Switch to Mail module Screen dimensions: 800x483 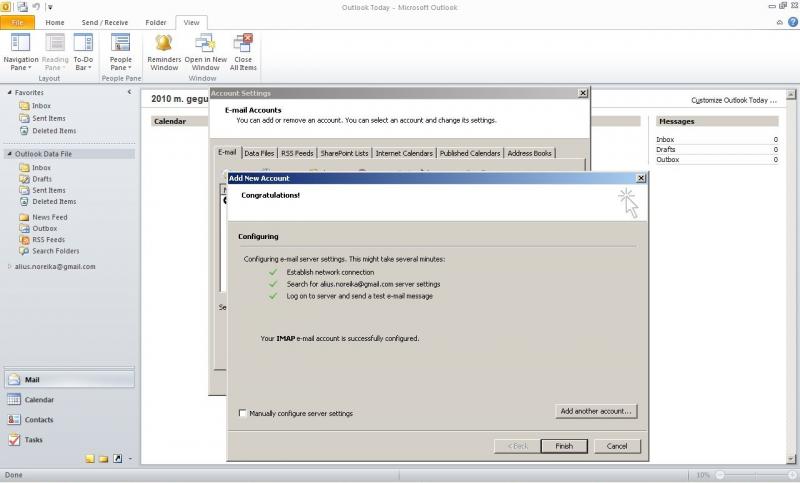click(69, 379)
